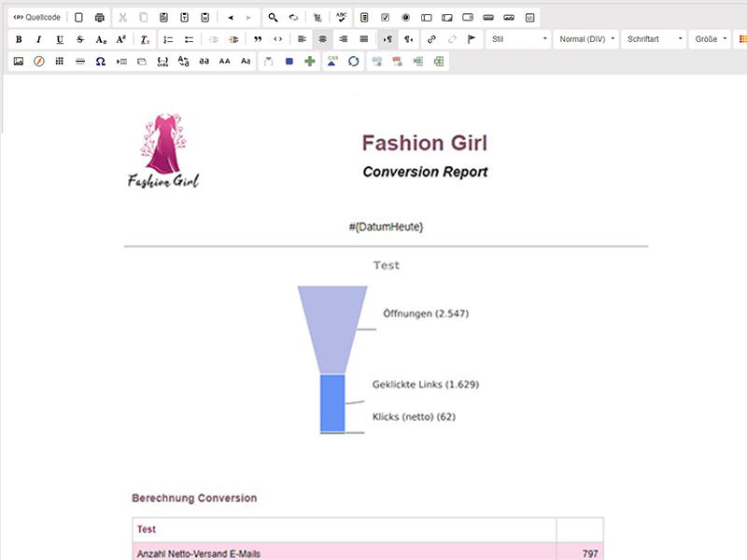The height and width of the screenshot is (560, 747).
Task: Insert a form element
Action: [364, 18]
